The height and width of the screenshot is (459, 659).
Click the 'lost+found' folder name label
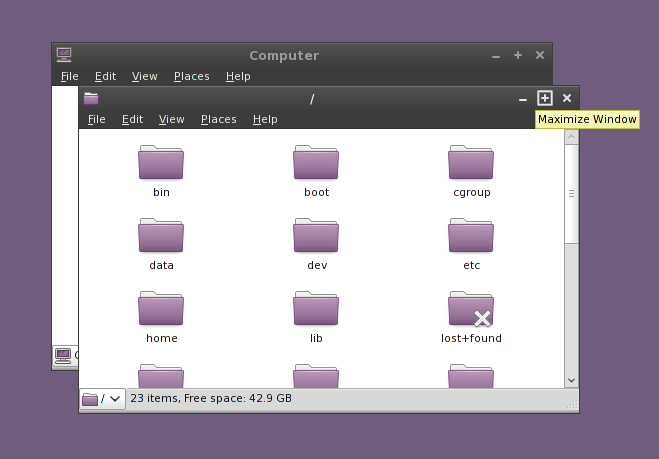point(471,339)
